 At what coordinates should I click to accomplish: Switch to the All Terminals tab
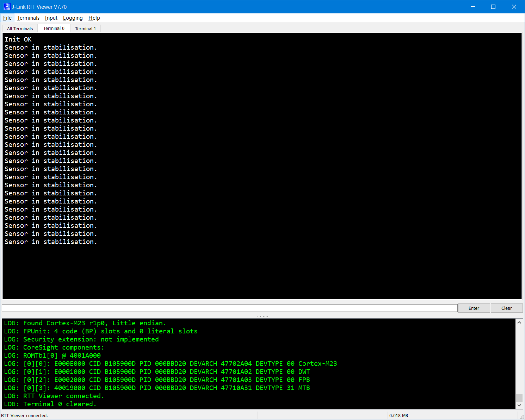coord(20,29)
